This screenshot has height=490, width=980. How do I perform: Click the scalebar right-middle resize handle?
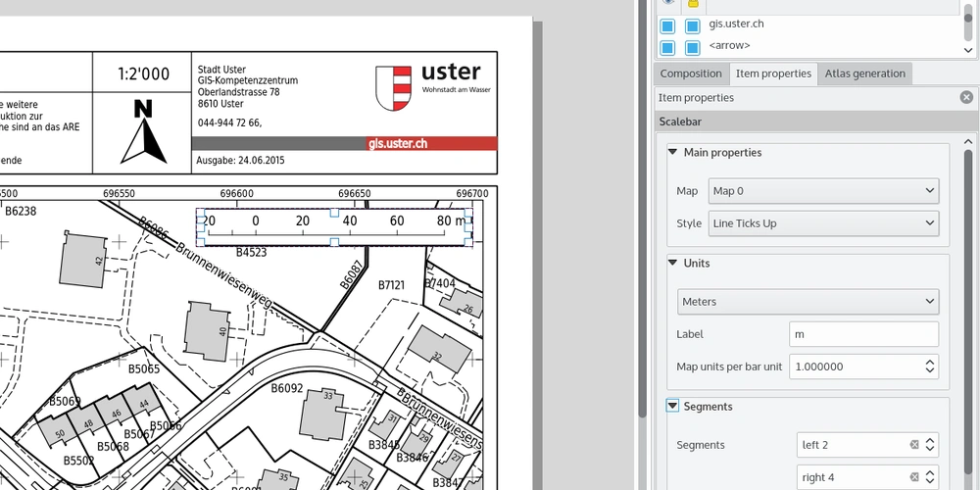tap(468, 227)
